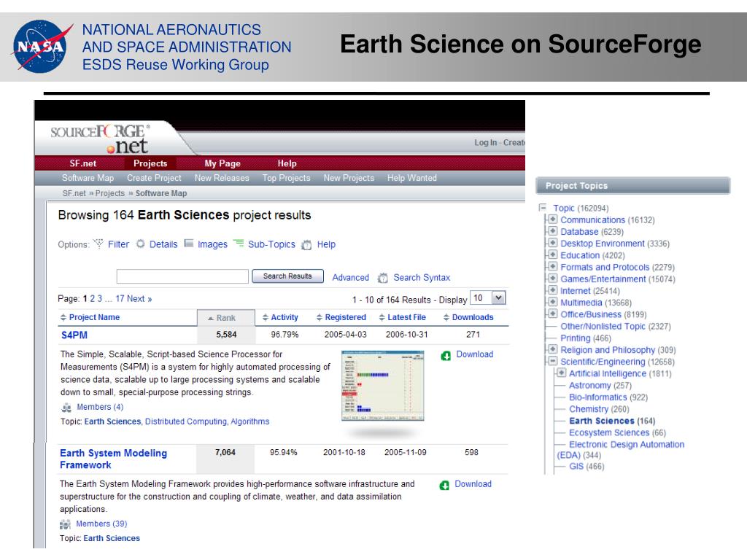Open Algorithms topic link
Image resolution: width=747 pixels, height=560 pixels.
click(x=249, y=421)
